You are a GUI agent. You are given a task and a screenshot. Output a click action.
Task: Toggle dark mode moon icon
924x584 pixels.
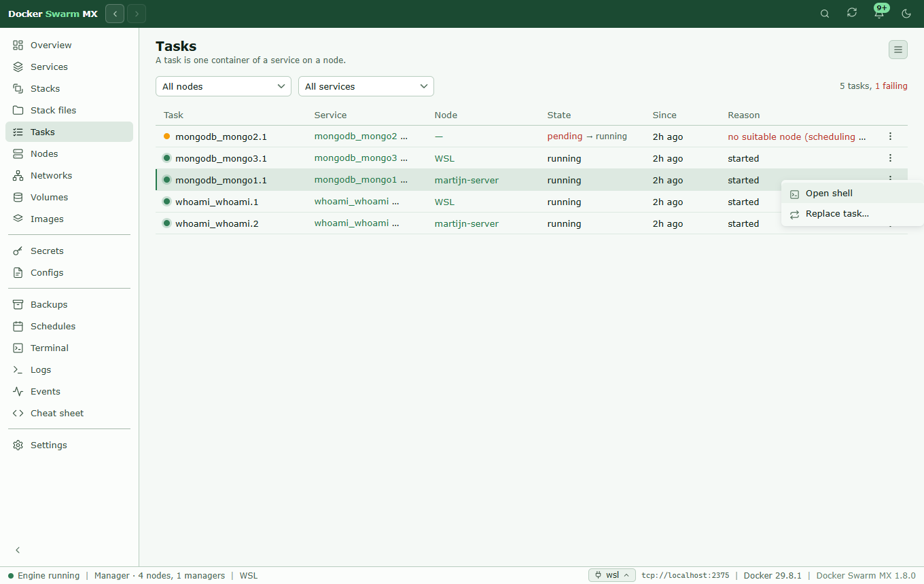(906, 14)
